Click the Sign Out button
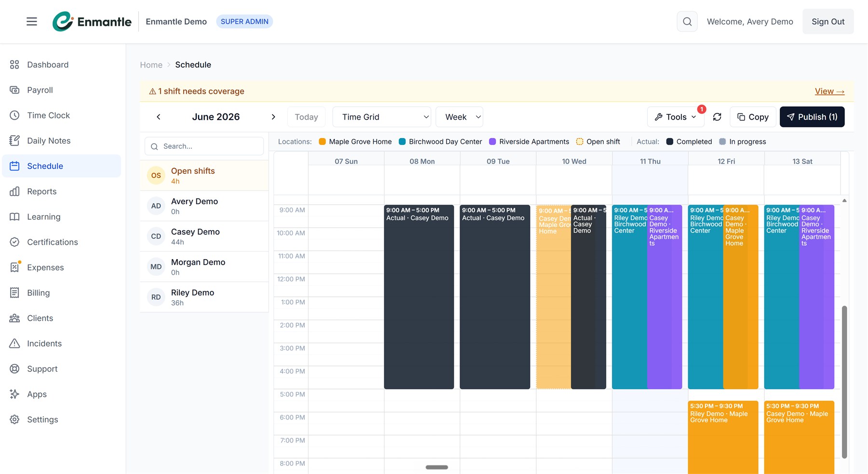Image resolution: width=868 pixels, height=474 pixels. (828, 22)
